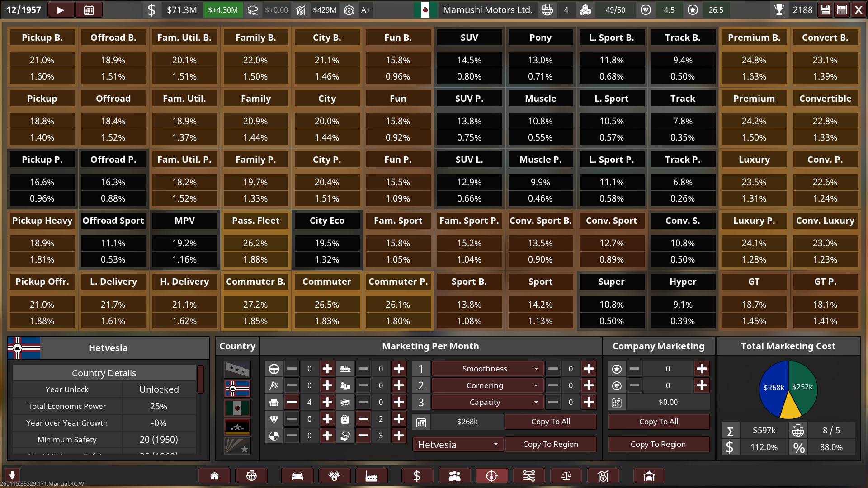
Task: Select the City Eco demographic tile
Action: [x=327, y=221]
